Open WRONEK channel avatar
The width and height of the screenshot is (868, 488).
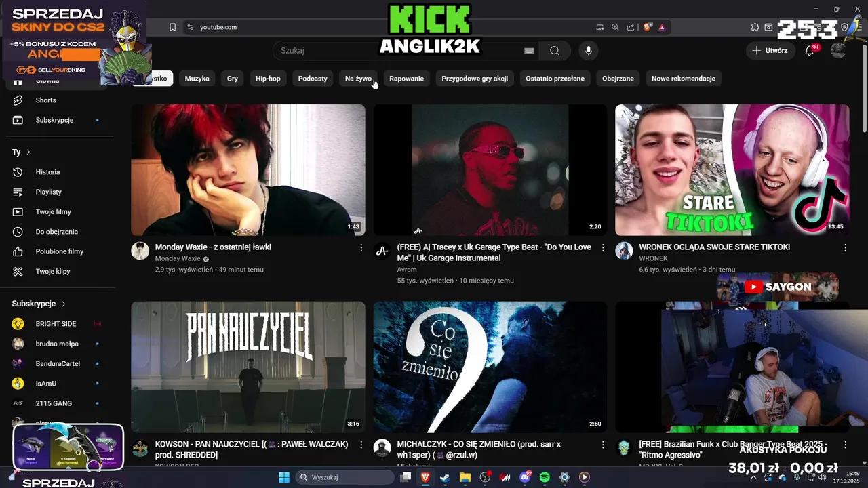click(x=624, y=251)
